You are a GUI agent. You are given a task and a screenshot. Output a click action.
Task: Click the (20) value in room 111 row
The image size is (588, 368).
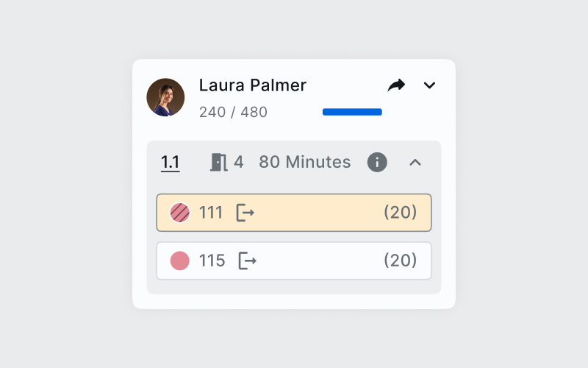point(401,213)
